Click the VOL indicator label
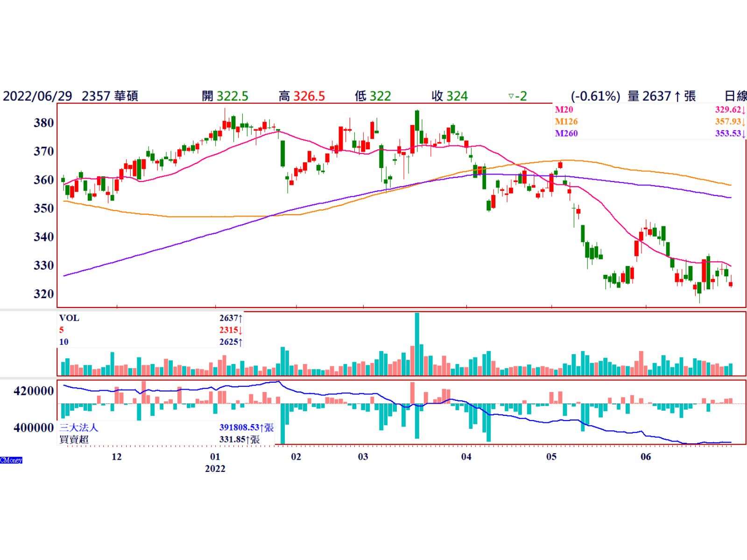 tap(69, 318)
